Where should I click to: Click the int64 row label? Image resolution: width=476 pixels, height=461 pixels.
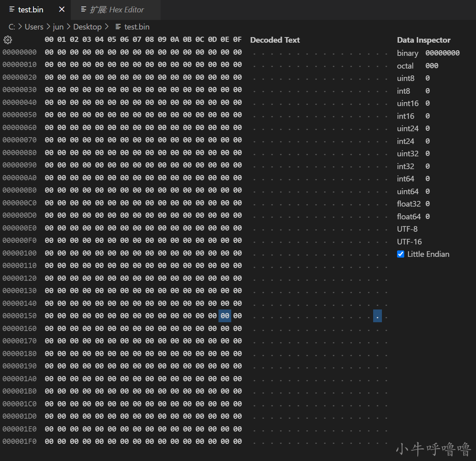point(405,179)
